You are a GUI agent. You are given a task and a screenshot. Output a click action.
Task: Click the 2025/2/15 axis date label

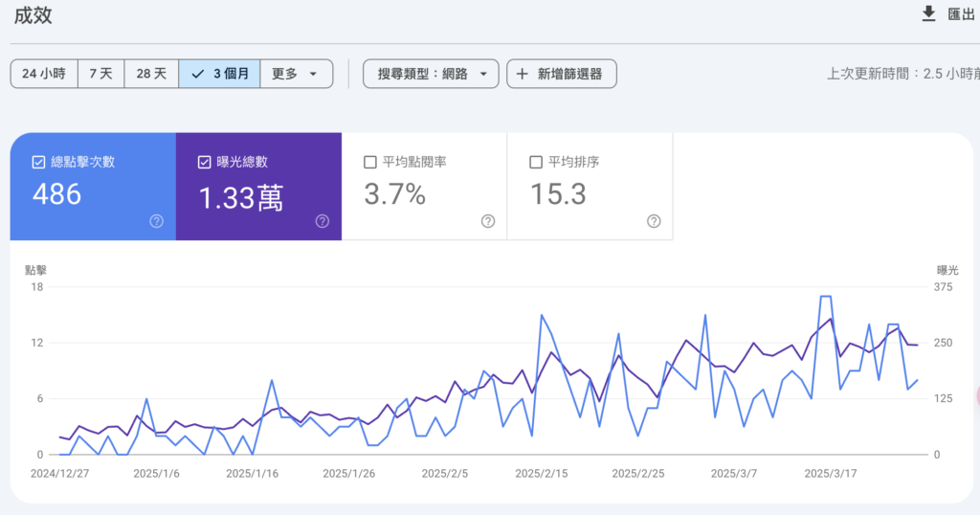coord(542,474)
